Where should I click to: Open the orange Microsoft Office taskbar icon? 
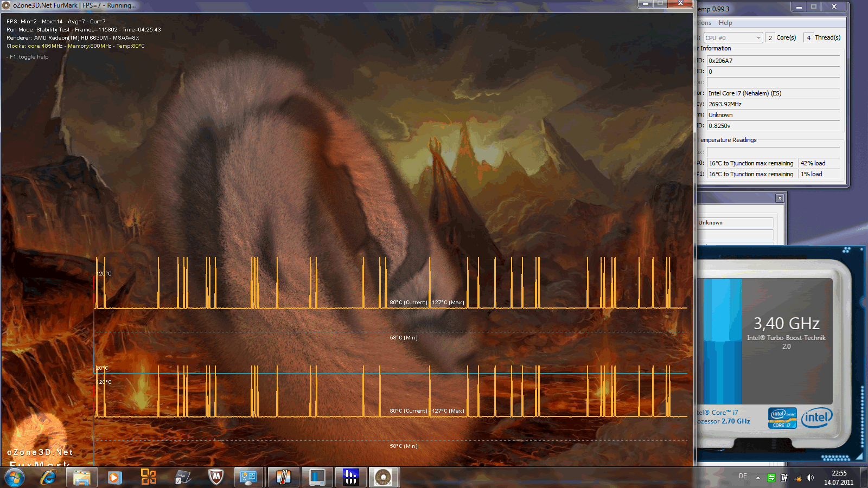click(x=148, y=477)
